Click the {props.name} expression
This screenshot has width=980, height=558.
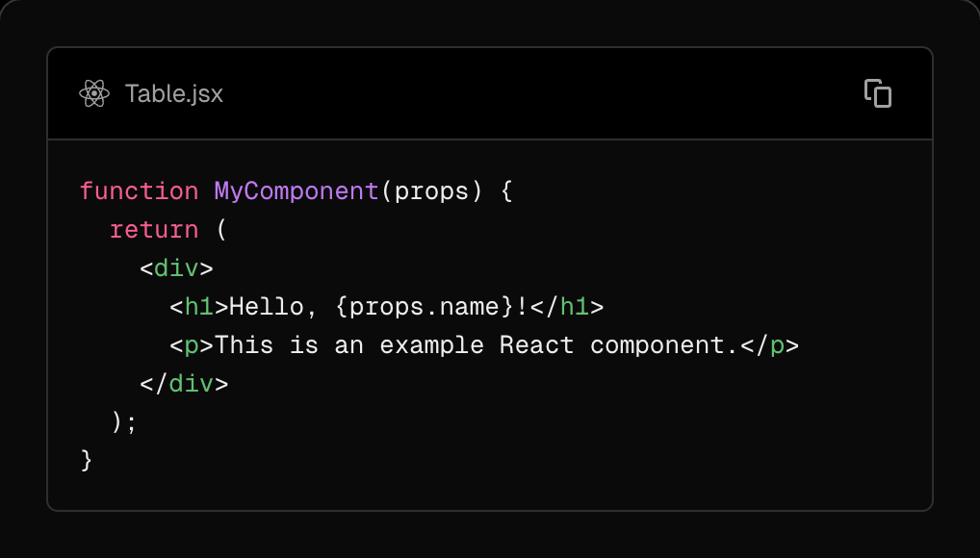point(424,307)
